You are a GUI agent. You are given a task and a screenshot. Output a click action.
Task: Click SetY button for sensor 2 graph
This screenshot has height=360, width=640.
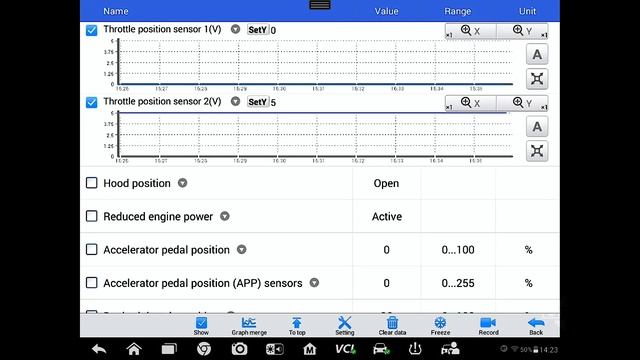[258, 102]
